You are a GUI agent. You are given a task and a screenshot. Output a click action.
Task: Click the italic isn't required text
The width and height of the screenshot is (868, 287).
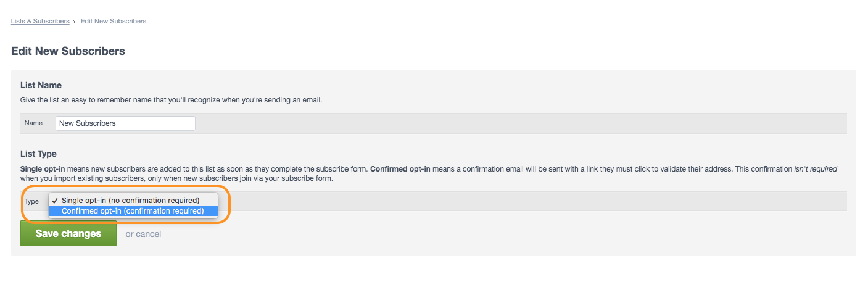[x=816, y=168]
